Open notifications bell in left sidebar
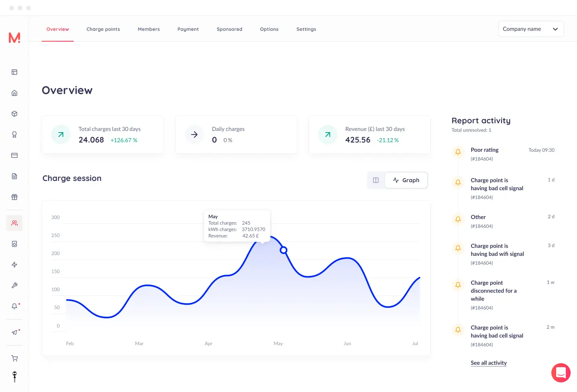Viewport: 577px width, 392px height. click(14, 306)
